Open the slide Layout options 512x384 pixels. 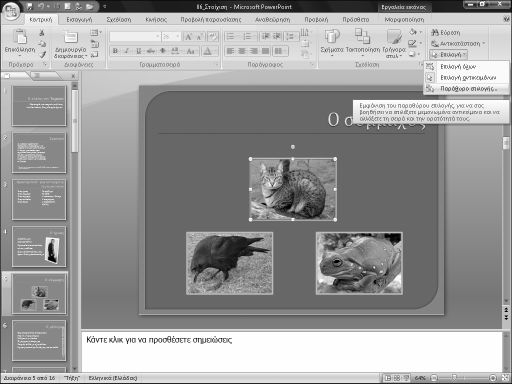point(95,33)
